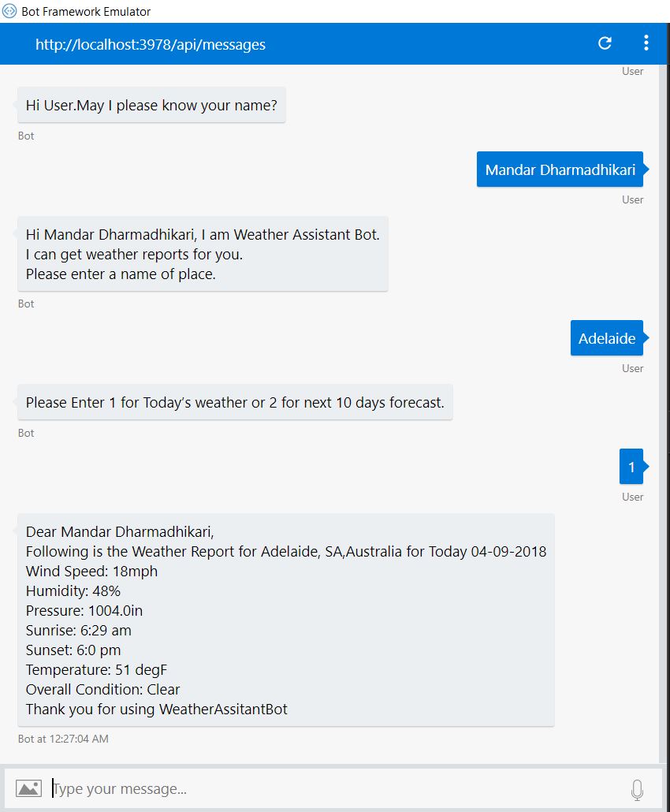Click the Adelaide weather report message
This screenshot has width=670, height=812.
[286, 620]
